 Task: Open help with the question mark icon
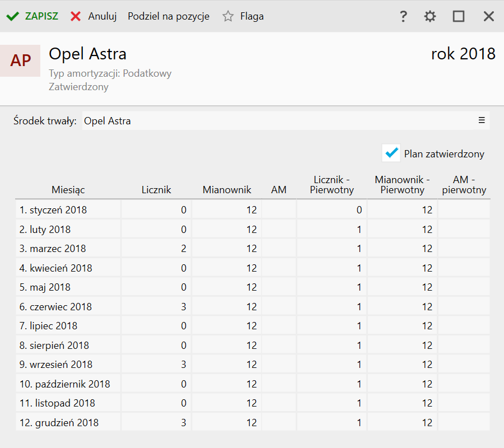tap(403, 16)
